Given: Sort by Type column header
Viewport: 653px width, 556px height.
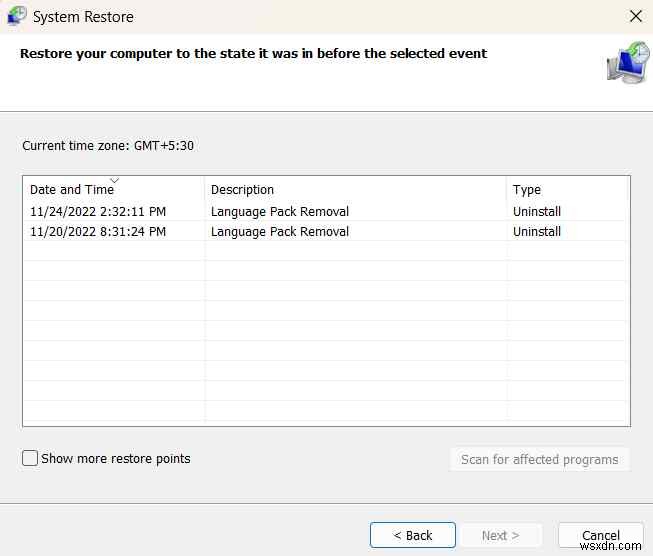Looking at the screenshot, I should pos(527,190).
